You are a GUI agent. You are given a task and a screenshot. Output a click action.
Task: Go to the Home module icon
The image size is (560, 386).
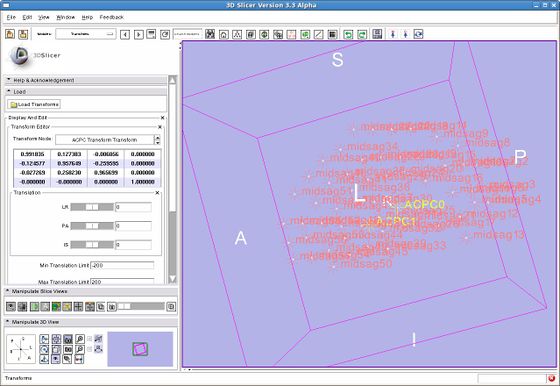point(224,34)
